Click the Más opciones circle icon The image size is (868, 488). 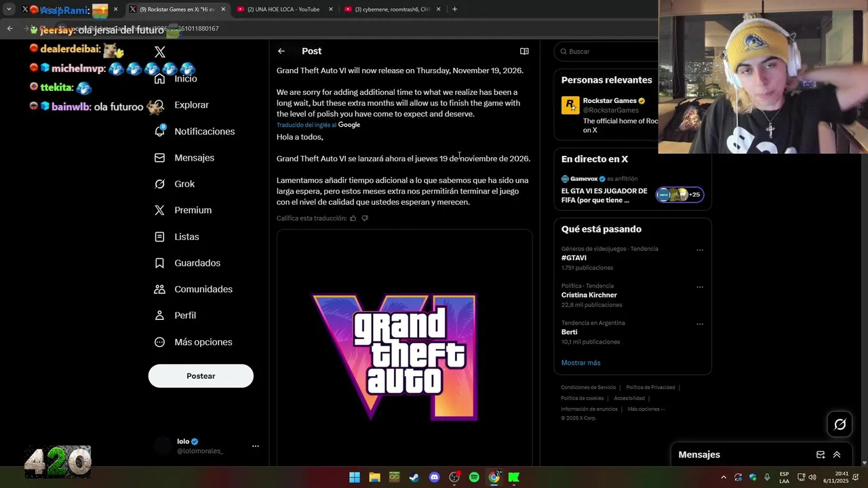[159, 342]
